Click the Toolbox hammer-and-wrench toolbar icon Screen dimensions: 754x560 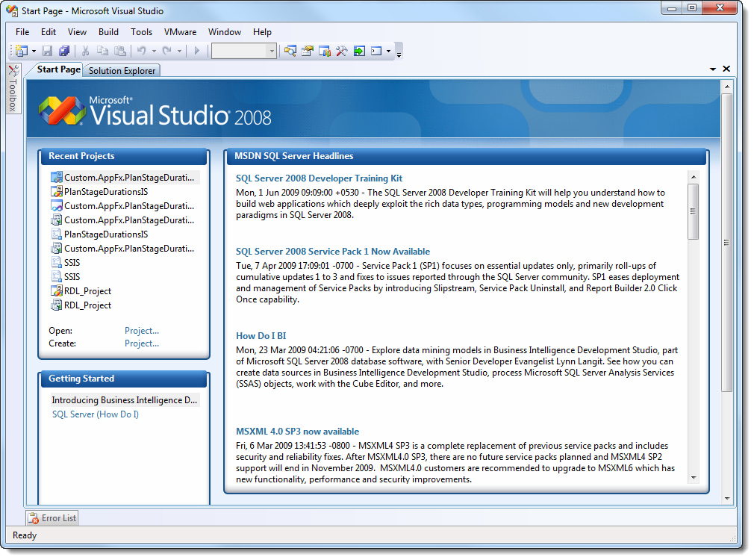(342, 52)
